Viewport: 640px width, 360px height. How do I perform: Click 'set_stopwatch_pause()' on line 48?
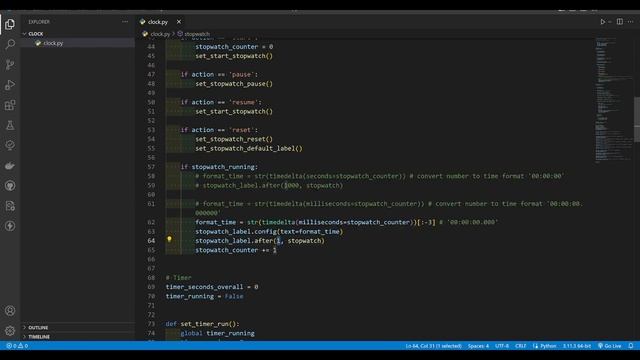(x=234, y=84)
